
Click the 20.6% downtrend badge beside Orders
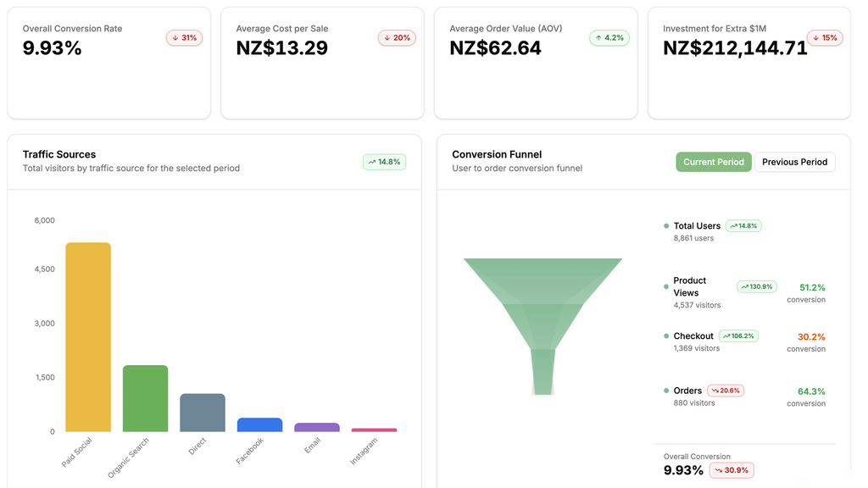[726, 391]
